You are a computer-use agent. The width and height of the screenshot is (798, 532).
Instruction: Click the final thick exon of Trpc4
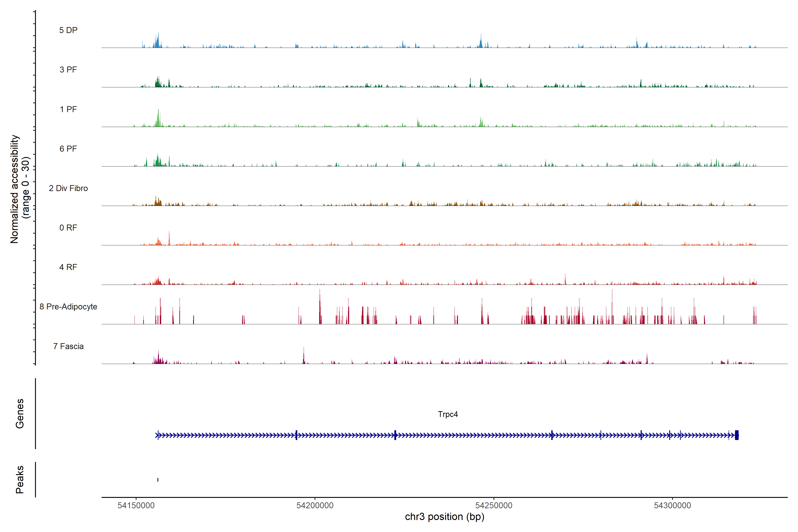click(737, 435)
